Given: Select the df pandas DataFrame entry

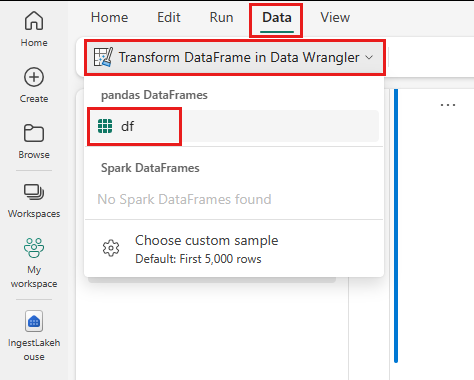Looking at the screenshot, I should 233,126.
